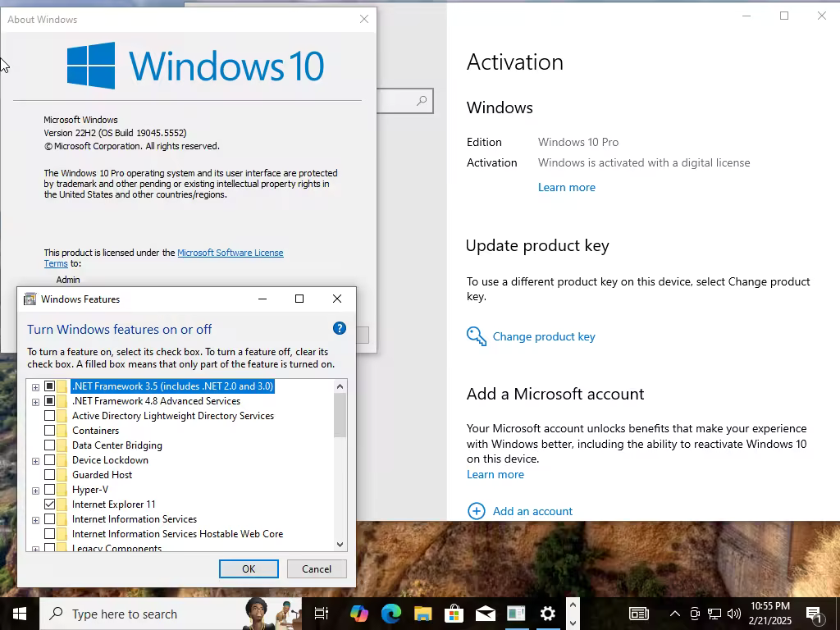Uncheck Internet Explorer 11
840x630 pixels.
click(49, 504)
